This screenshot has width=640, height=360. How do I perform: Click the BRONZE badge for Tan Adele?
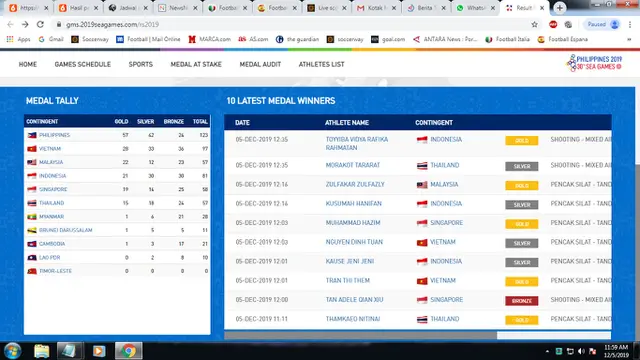click(x=522, y=301)
